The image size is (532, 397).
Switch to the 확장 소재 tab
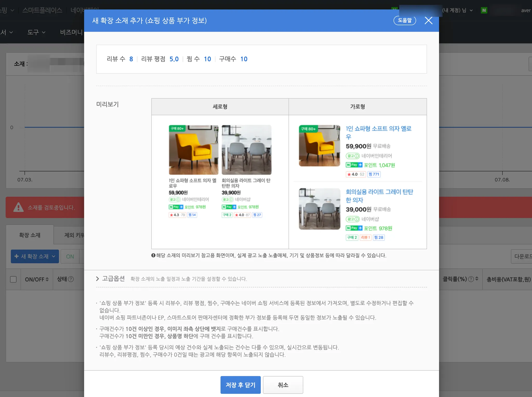tap(30, 235)
